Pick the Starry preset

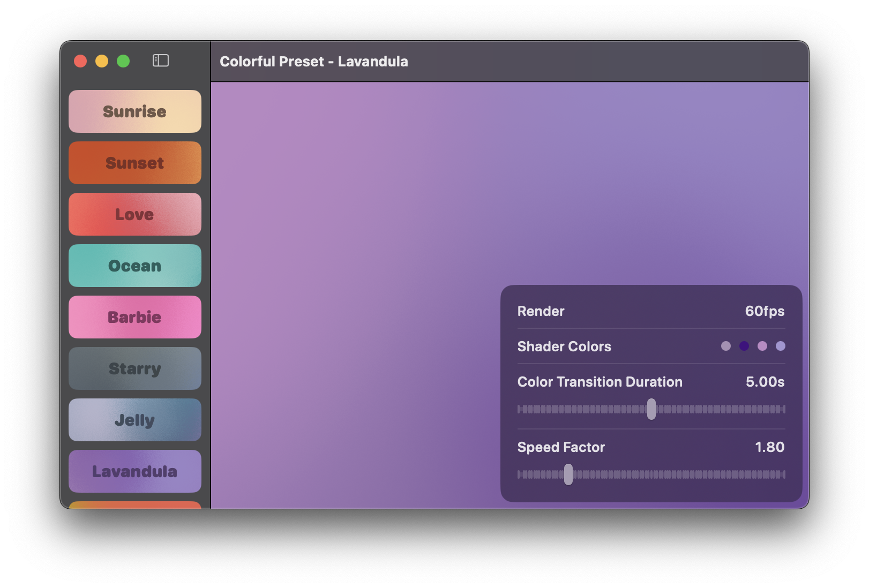[135, 368]
